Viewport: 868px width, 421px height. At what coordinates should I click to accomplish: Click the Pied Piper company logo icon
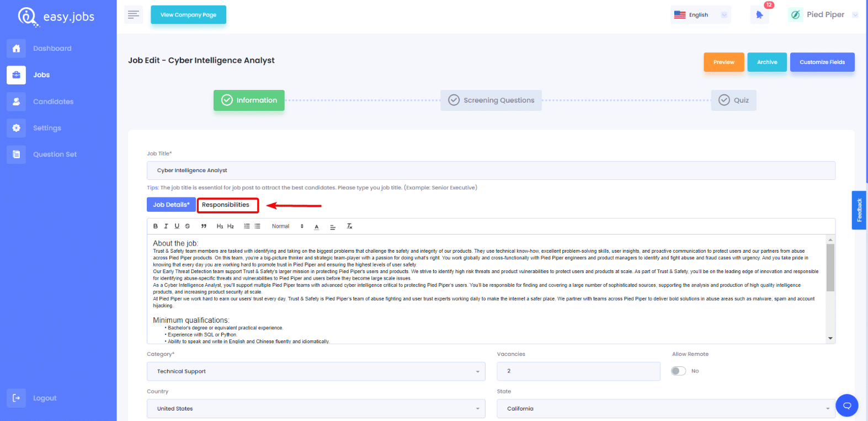pyautogui.click(x=795, y=15)
